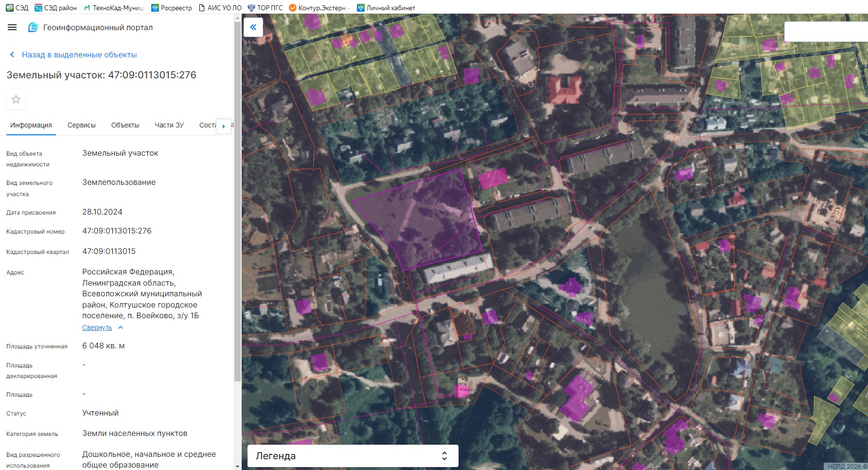868x470 pixels.
Task: Click the Свернуть link
Action: pyautogui.click(x=97, y=327)
